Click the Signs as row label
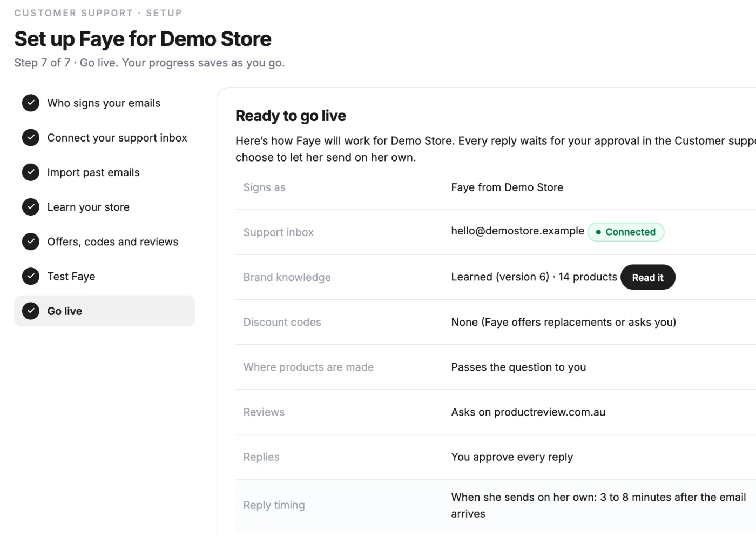Viewport: 756px width, 536px height. (x=264, y=187)
